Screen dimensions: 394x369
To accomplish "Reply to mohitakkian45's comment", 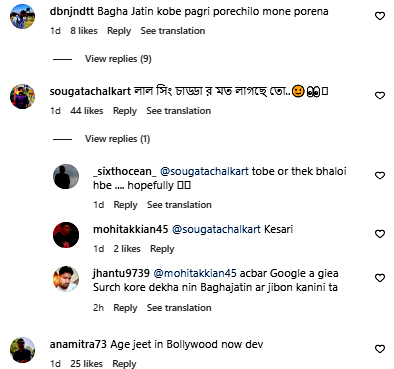I will 162,249.
